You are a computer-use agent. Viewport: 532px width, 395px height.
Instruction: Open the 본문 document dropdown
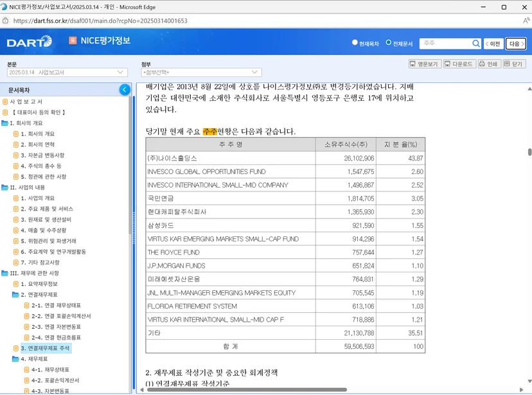(x=67, y=72)
